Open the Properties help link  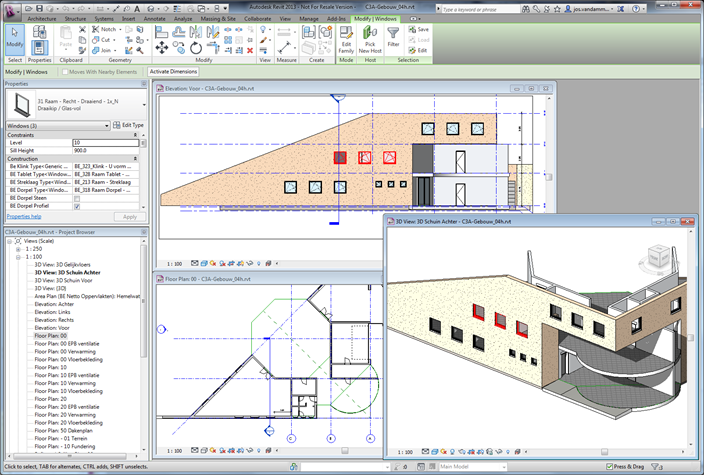coord(24,216)
